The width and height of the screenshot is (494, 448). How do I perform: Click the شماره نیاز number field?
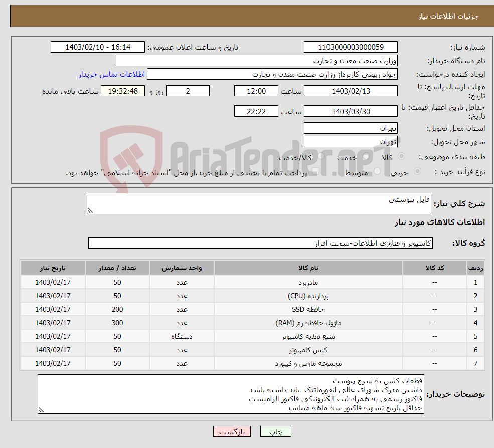pos(351,47)
